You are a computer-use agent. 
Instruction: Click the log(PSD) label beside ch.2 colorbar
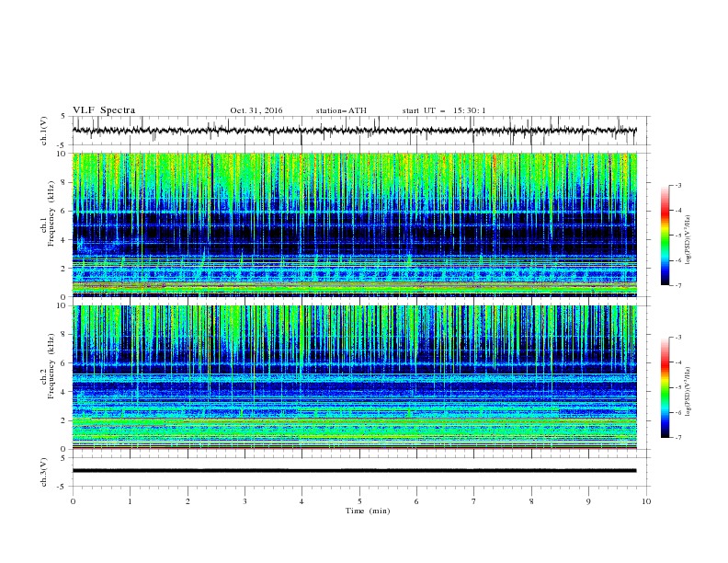point(688,392)
